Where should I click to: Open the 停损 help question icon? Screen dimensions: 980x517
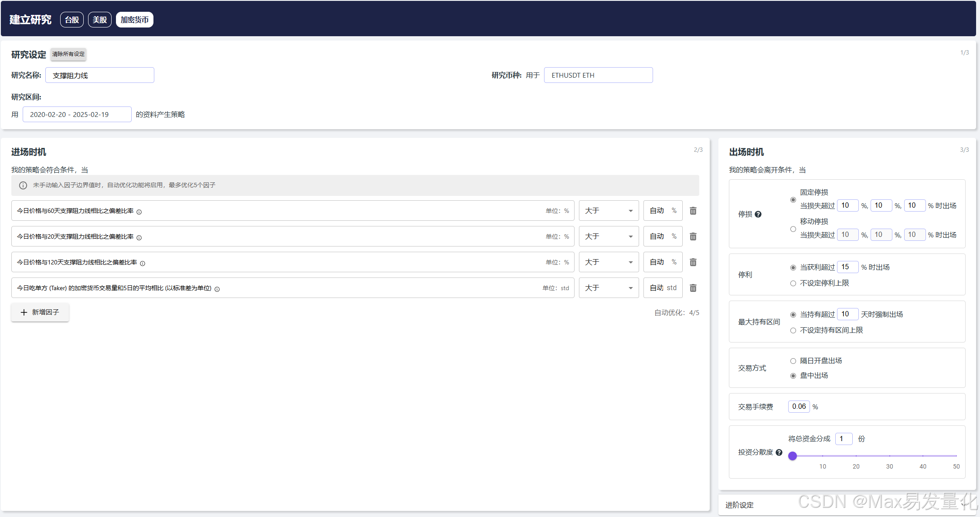758,214
